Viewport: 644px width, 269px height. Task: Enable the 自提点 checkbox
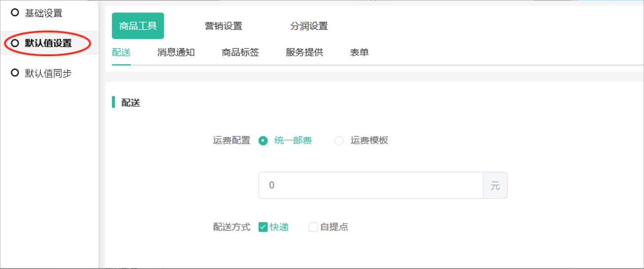[313, 227]
